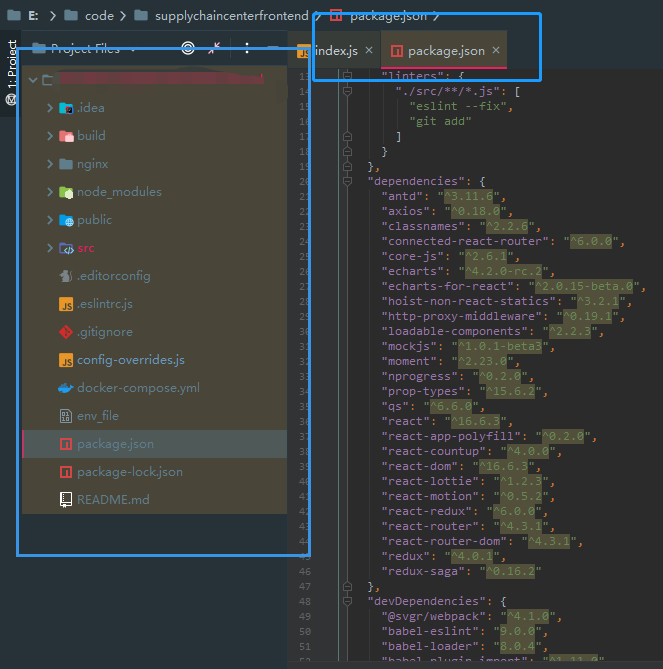Image resolution: width=663 pixels, height=669 pixels.
Task: Click the "redux-saga" version ^0.16.2
Action: [510, 571]
